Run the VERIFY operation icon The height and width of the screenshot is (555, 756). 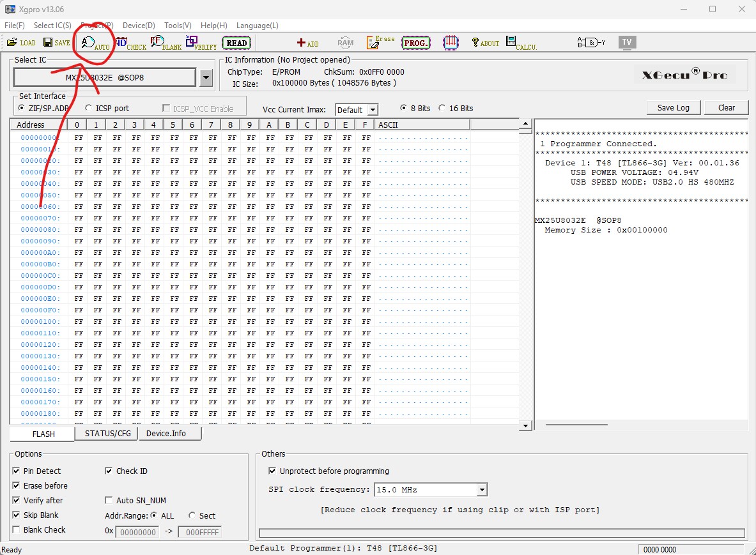pyautogui.click(x=196, y=42)
